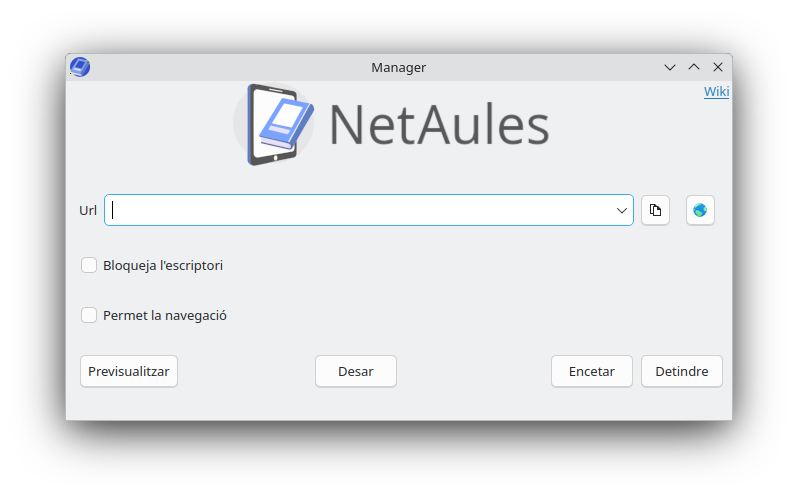Maximize the Manager window
Viewport: 798px width, 498px height.
pyautogui.click(x=694, y=67)
